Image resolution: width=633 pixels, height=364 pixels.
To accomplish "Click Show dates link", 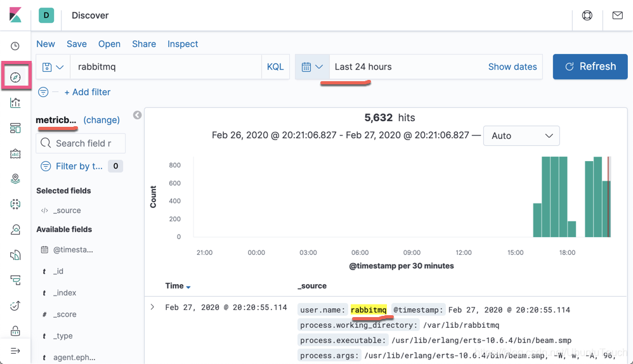I will tap(512, 67).
